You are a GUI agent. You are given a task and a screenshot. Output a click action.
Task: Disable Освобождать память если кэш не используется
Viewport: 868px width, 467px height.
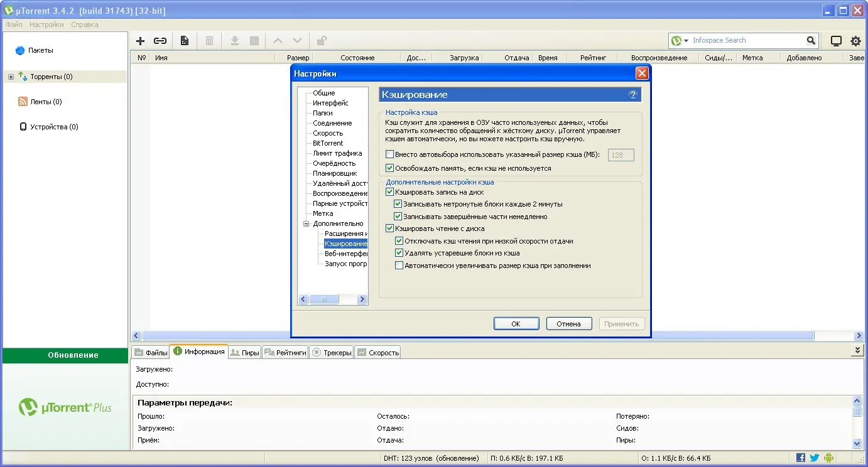(390, 168)
